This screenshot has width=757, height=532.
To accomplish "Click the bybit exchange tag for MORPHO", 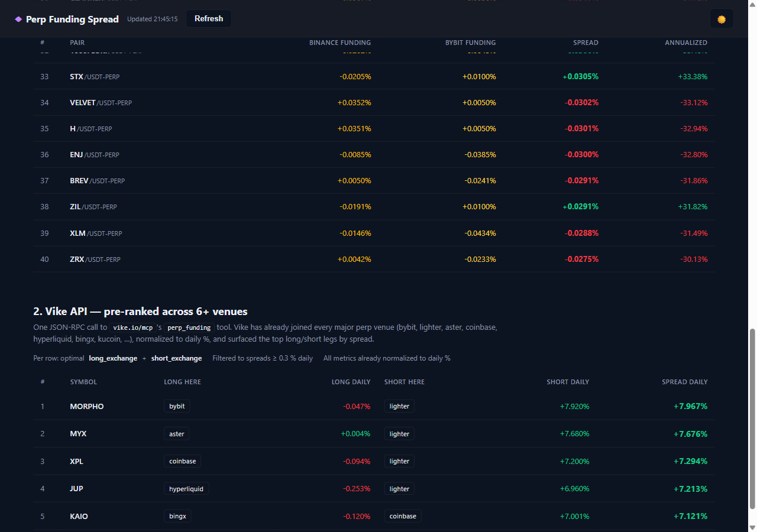I will point(177,406).
